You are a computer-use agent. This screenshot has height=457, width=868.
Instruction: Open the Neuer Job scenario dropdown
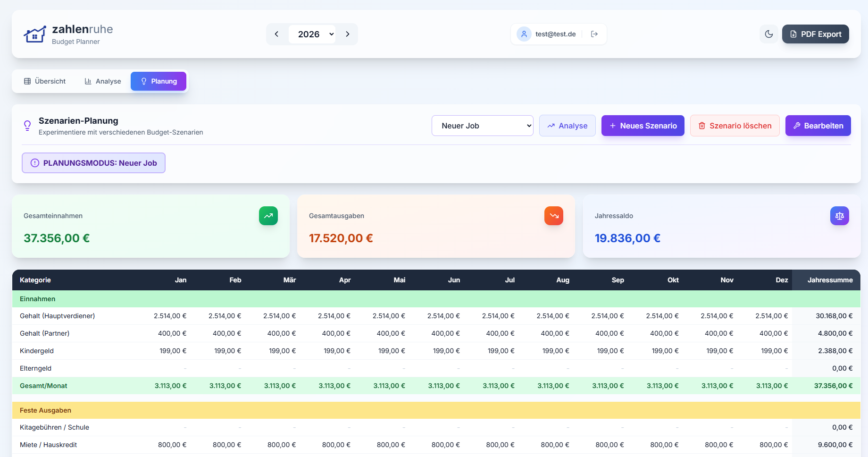pos(482,126)
